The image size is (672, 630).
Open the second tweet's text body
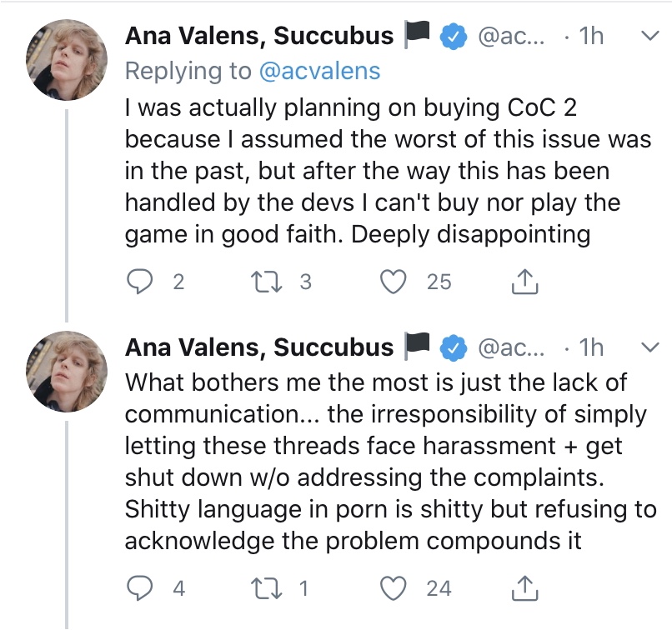(x=384, y=461)
